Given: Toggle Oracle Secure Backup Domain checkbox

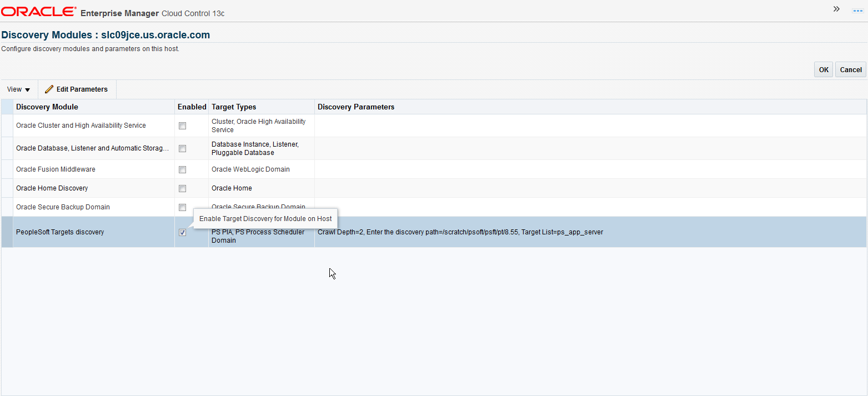Looking at the screenshot, I should click(182, 208).
